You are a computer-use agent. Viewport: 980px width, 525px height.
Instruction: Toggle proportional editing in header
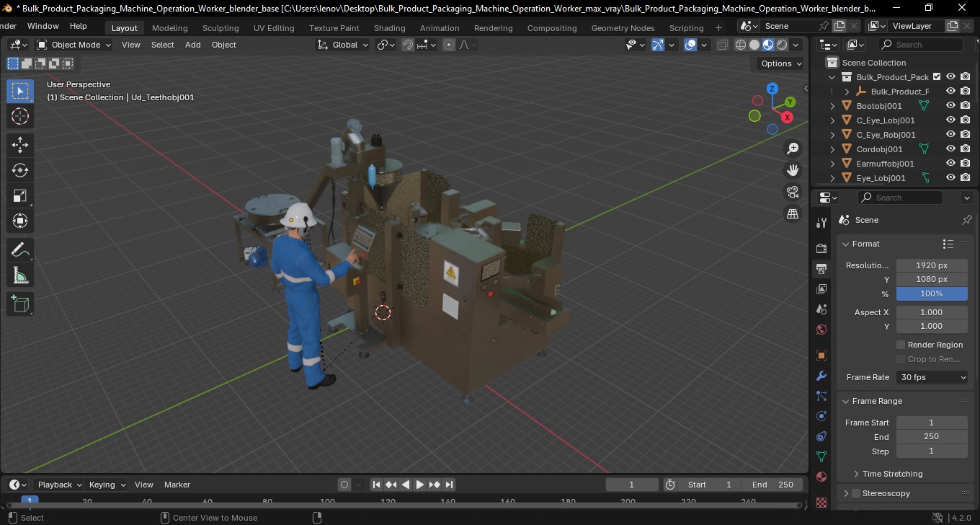pyautogui.click(x=449, y=45)
